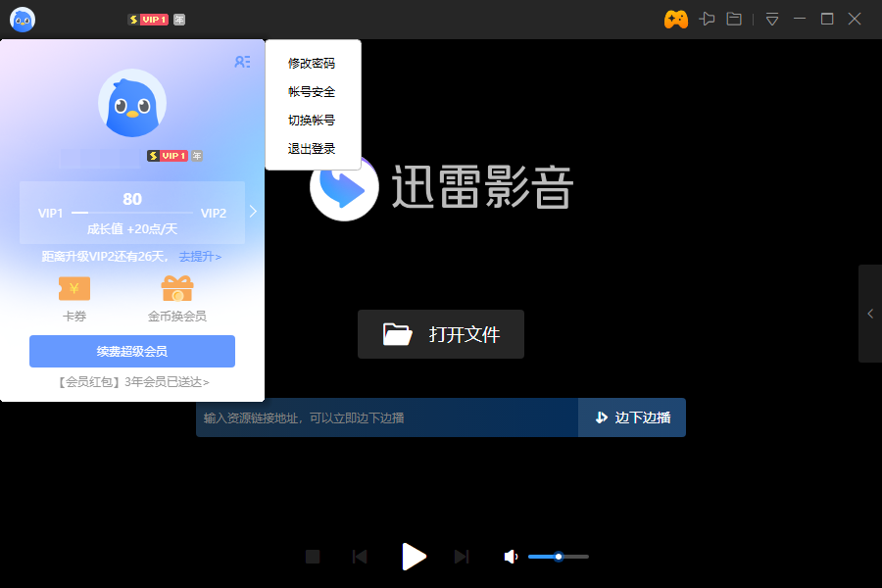Click the 边下边播 button

(632, 417)
